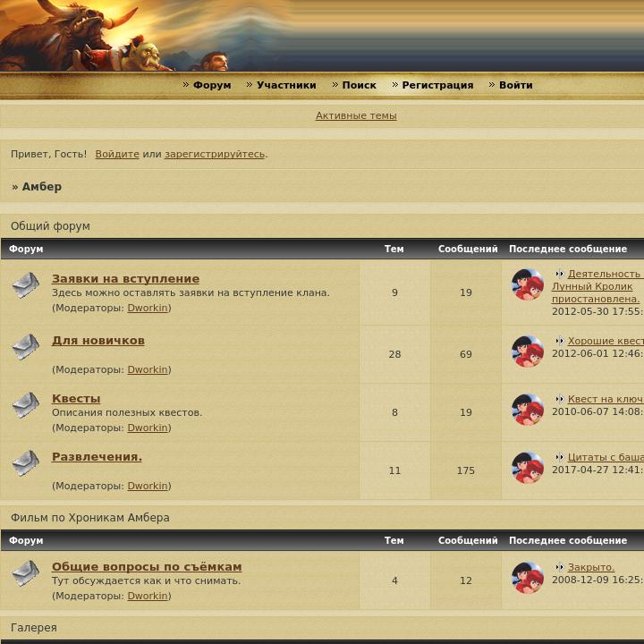Click envelope icon beside Для новичков
The height and width of the screenshot is (644, 644).
coord(25,346)
